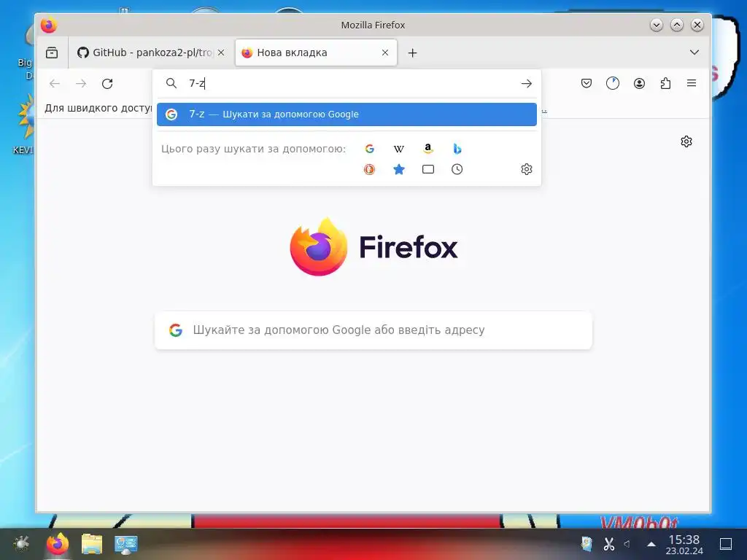Click the show desktop button in taskbar
The width and height of the screenshot is (747, 560).
tap(726, 544)
